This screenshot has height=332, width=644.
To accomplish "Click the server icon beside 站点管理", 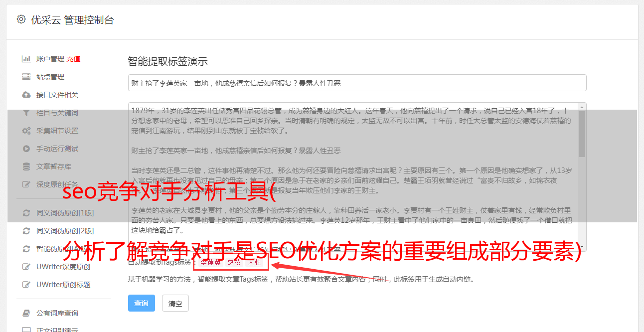I will 26,77.
